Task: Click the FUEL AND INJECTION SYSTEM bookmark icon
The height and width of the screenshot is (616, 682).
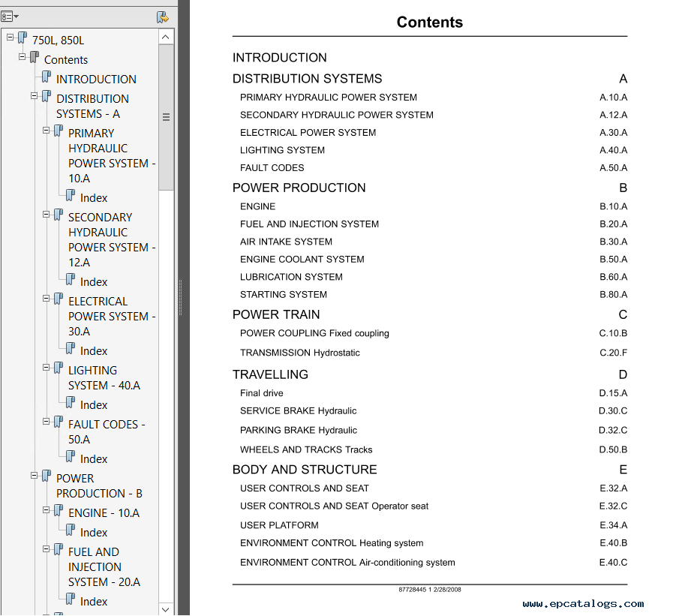Action: (x=59, y=551)
